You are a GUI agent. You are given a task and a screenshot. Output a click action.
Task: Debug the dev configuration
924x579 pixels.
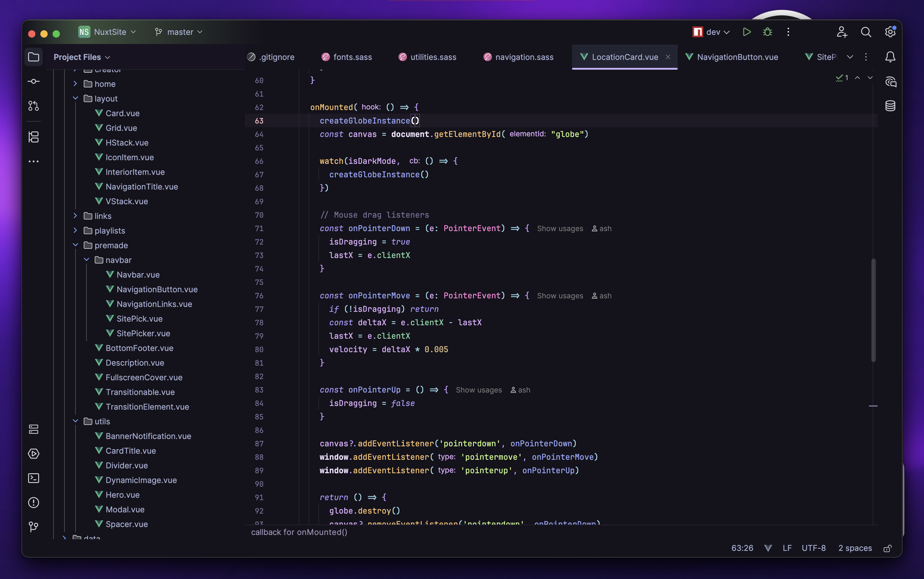768,32
